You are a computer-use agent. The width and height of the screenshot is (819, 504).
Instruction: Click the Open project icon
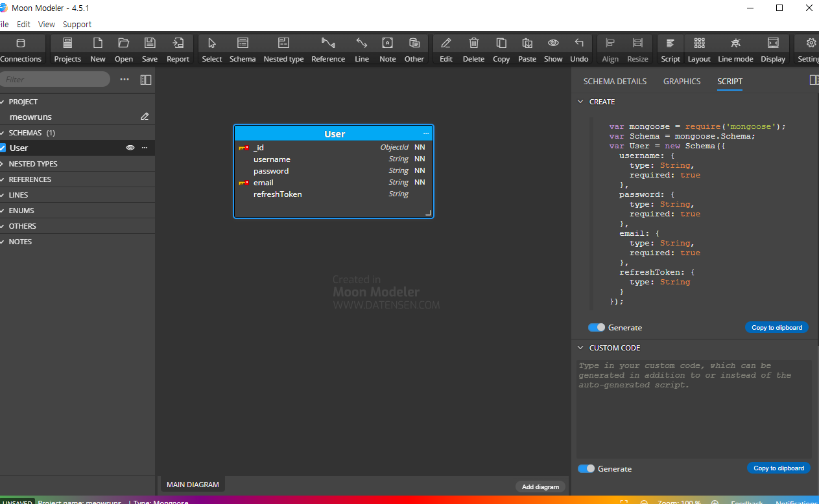click(x=124, y=50)
